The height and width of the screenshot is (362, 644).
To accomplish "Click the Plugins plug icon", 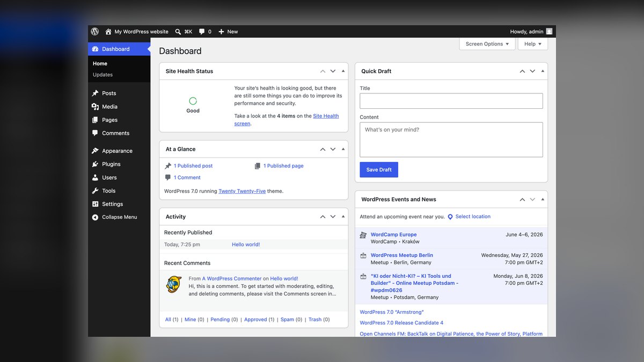I will 95,164.
